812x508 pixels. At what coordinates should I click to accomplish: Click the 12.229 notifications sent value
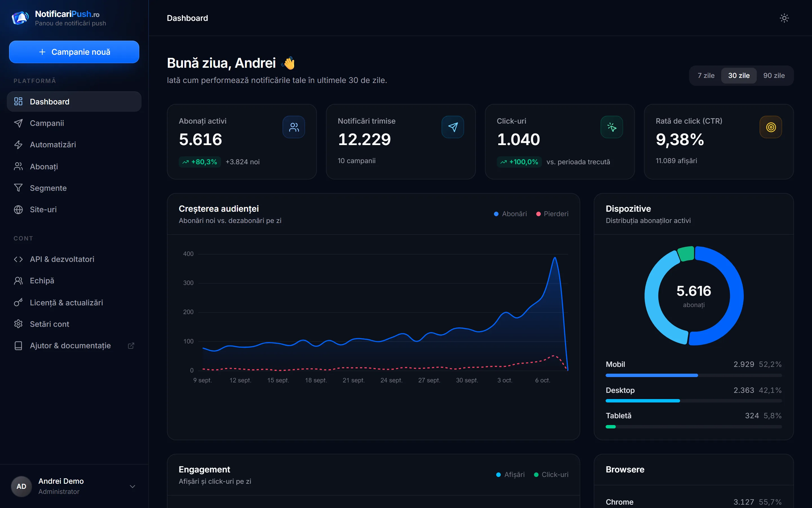(364, 139)
